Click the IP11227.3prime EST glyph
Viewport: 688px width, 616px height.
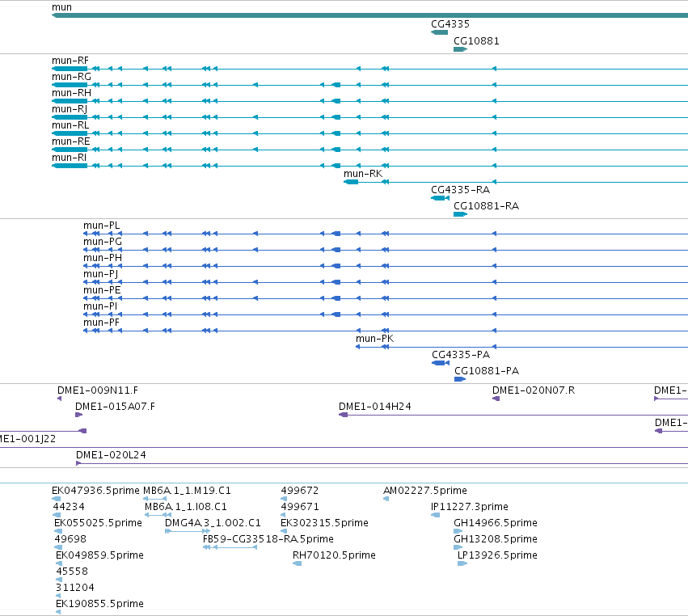435,515
